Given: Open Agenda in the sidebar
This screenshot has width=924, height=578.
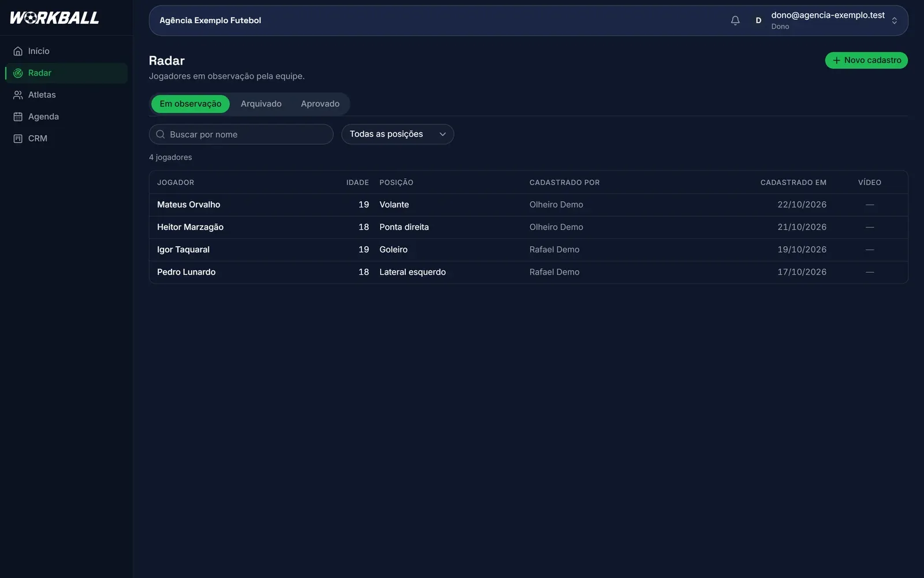Looking at the screenshot, I should point(66,117).
